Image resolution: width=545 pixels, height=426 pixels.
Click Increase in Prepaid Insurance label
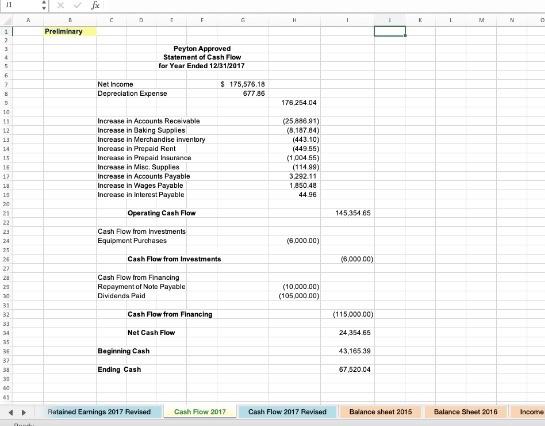click(x=144, y=158)
